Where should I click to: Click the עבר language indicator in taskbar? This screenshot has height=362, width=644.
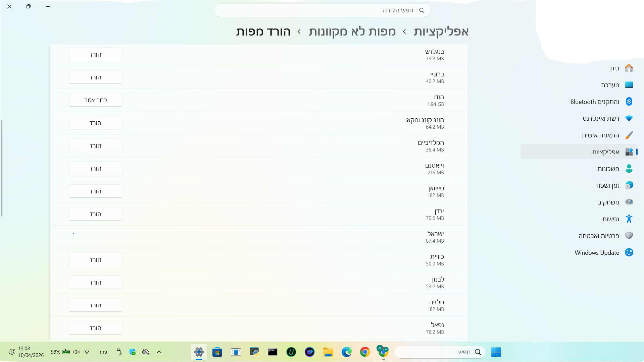click(103, 352)
